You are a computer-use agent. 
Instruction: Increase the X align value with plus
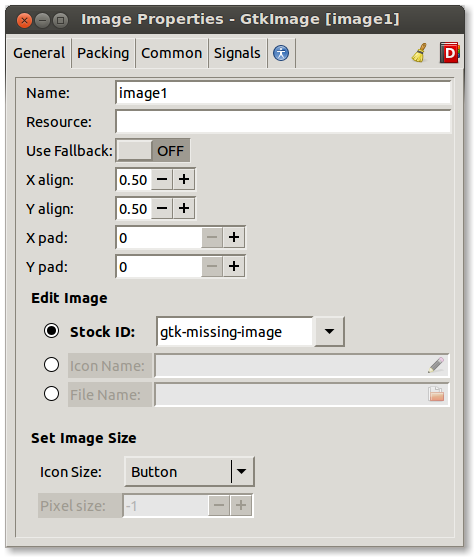[184, 179]
